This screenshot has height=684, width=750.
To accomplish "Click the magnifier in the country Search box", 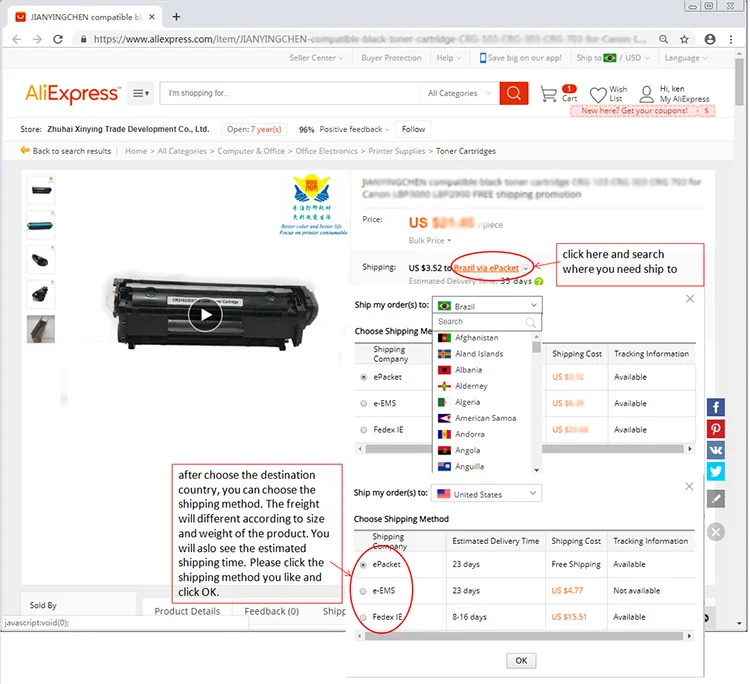I will click(530, 322).
